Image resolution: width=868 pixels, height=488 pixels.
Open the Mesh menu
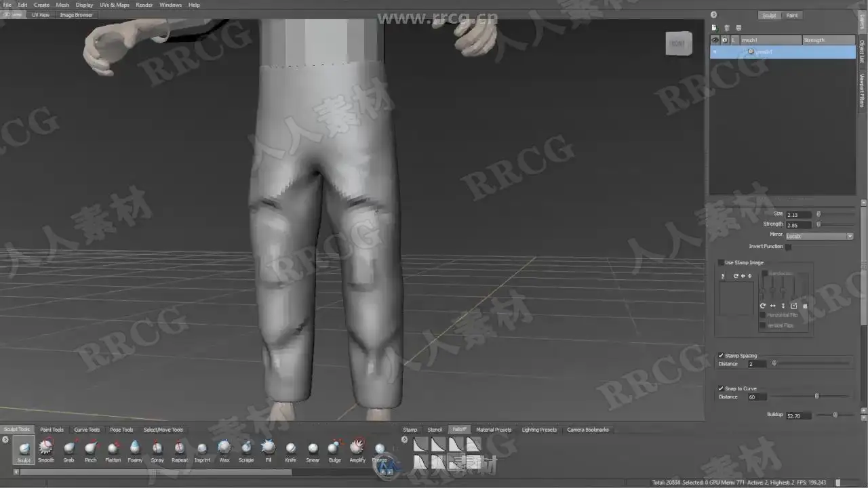click(62, 5)
